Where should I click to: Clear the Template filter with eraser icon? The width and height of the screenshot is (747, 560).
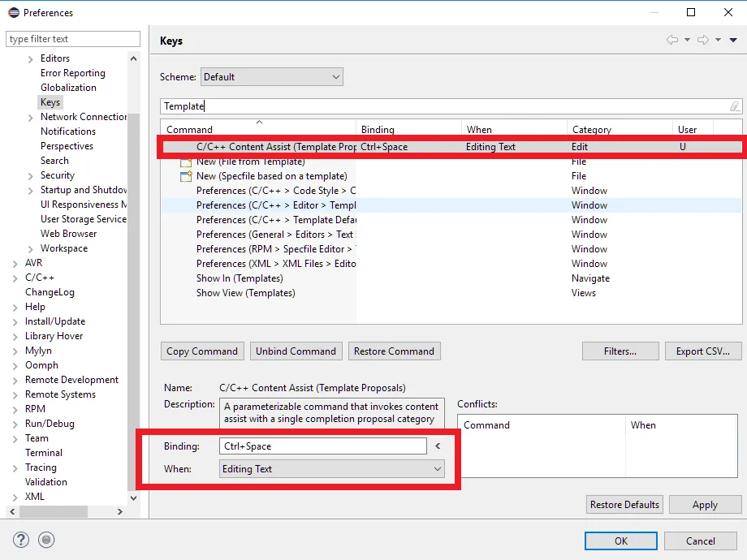735,106
